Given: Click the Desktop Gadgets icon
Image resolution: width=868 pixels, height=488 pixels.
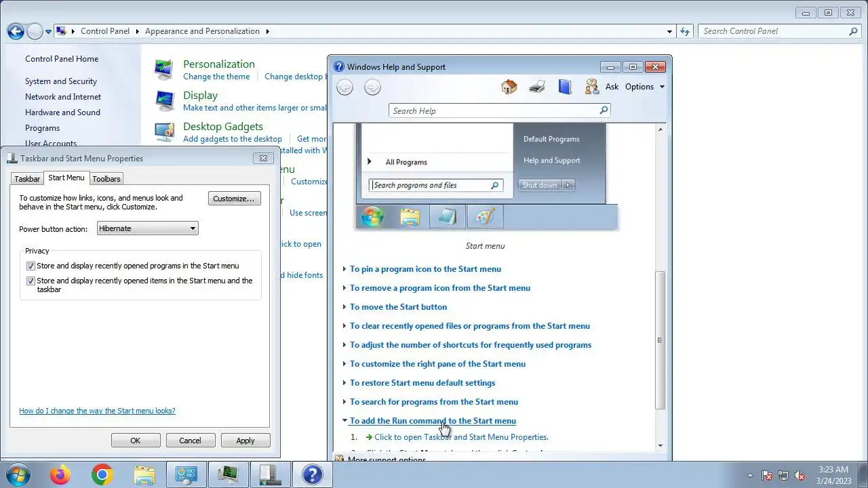Looking at the screenshot, I should (164, 131).
